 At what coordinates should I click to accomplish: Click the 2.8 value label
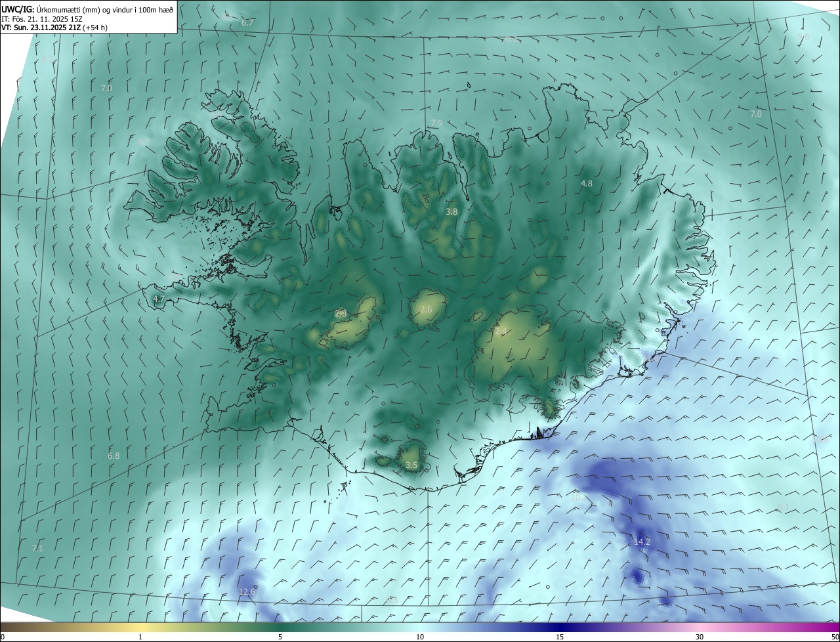click(341, 314)
